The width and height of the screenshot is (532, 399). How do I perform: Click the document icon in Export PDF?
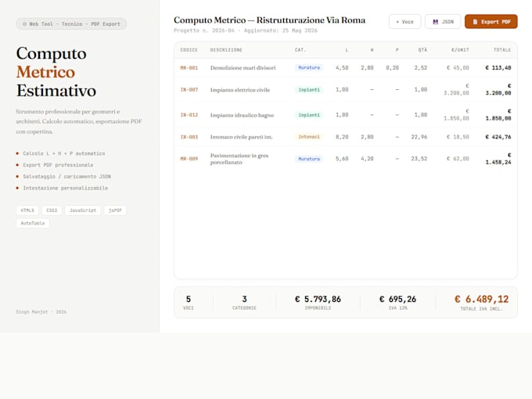point(475,22)
